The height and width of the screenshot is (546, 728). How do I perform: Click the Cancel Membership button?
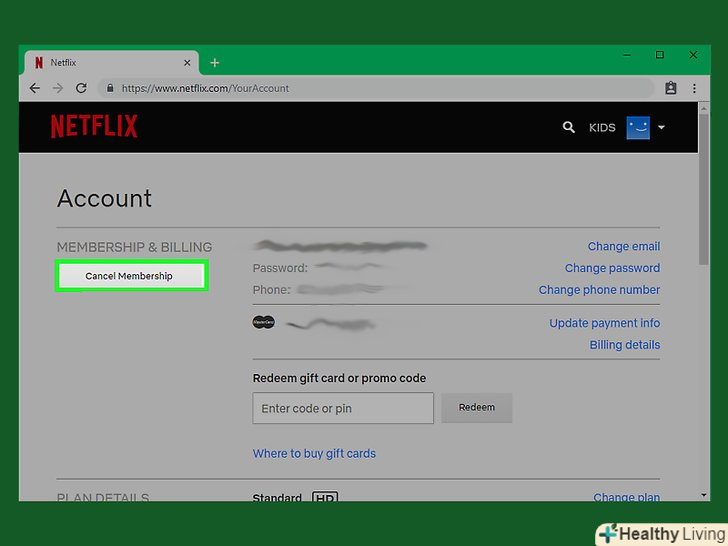130,276
